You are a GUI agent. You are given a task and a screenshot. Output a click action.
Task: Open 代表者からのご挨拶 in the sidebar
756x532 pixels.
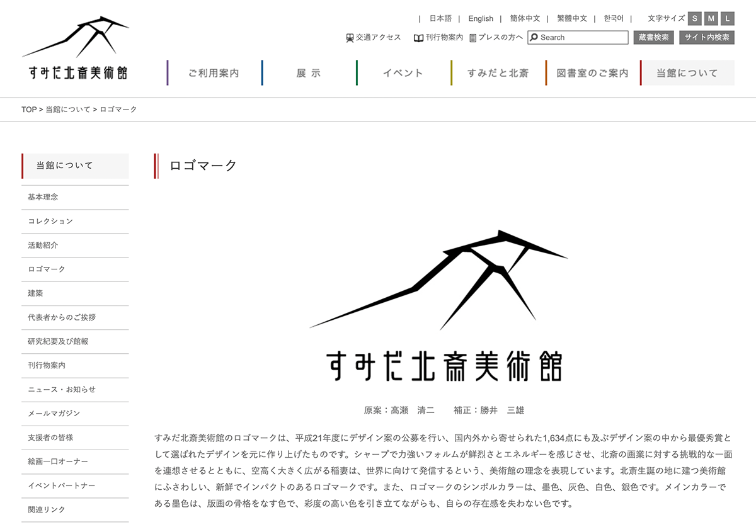75,317
